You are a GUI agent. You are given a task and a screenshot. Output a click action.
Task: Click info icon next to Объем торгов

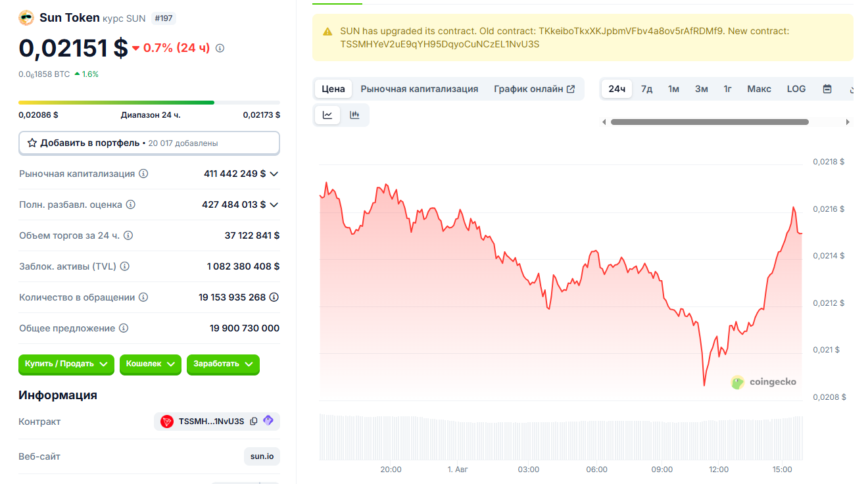[128, 235]
